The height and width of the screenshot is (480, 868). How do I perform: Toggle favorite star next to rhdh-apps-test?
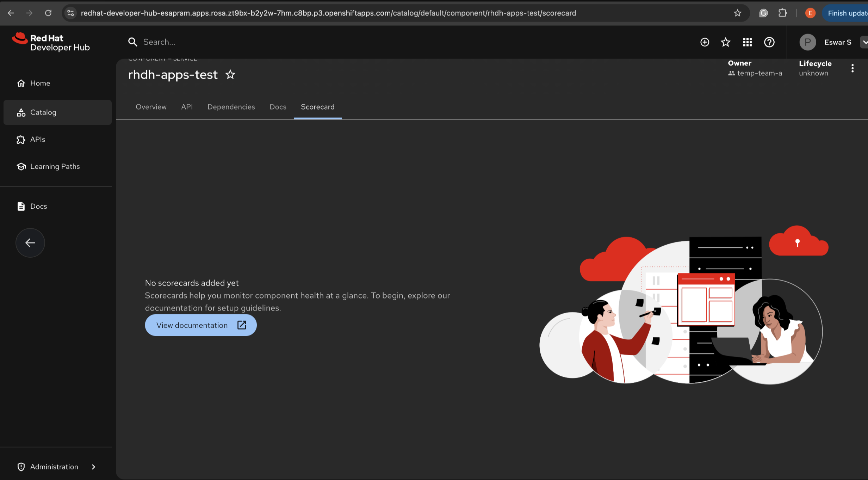click(230, 75)
